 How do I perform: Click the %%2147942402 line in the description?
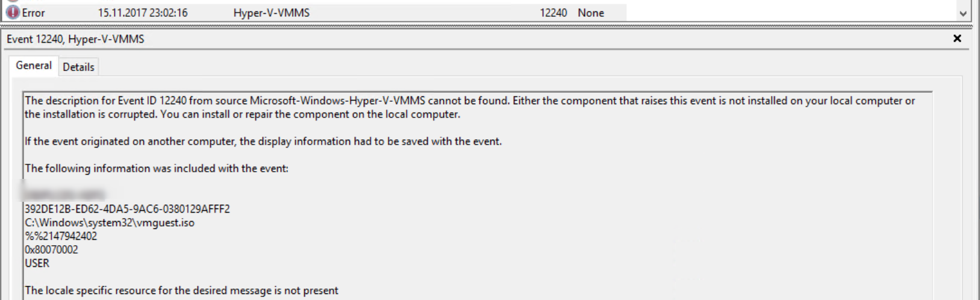coord(61,236)
